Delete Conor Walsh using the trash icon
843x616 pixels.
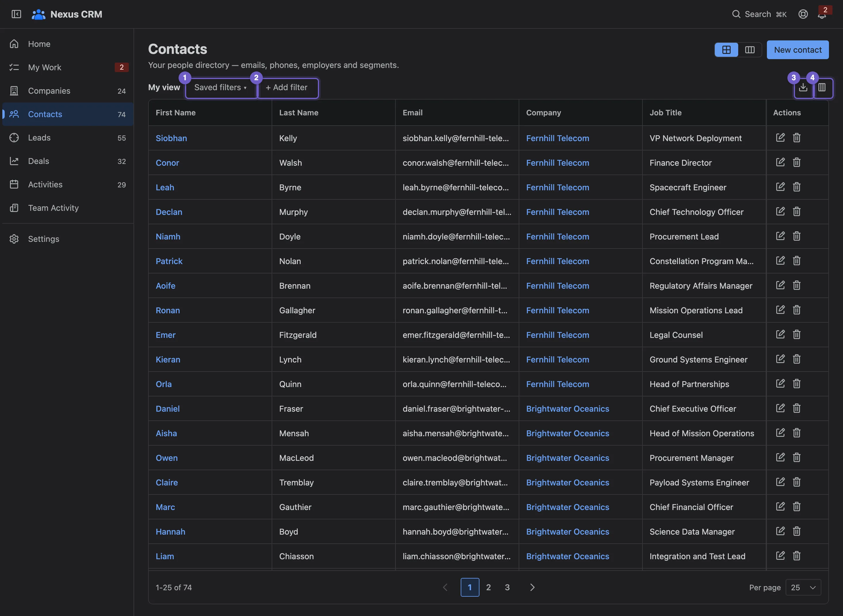pyautogui.click(x=796, y=162)
